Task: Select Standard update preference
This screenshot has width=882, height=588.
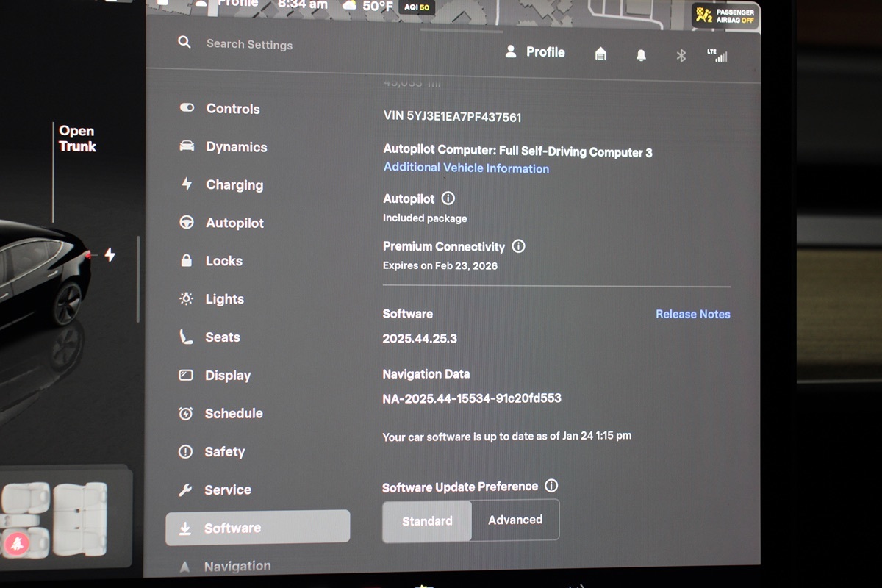Action: point(427,520)
